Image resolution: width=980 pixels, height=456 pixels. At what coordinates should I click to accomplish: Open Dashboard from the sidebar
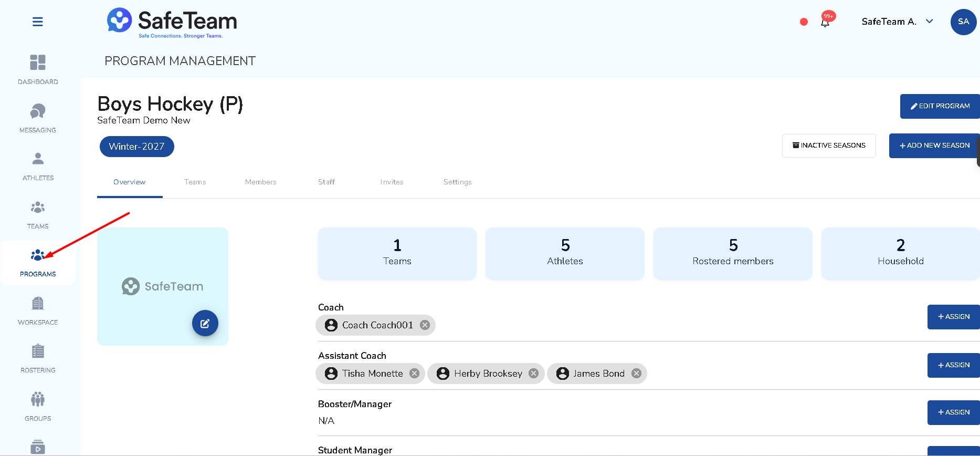click(38, 69)
